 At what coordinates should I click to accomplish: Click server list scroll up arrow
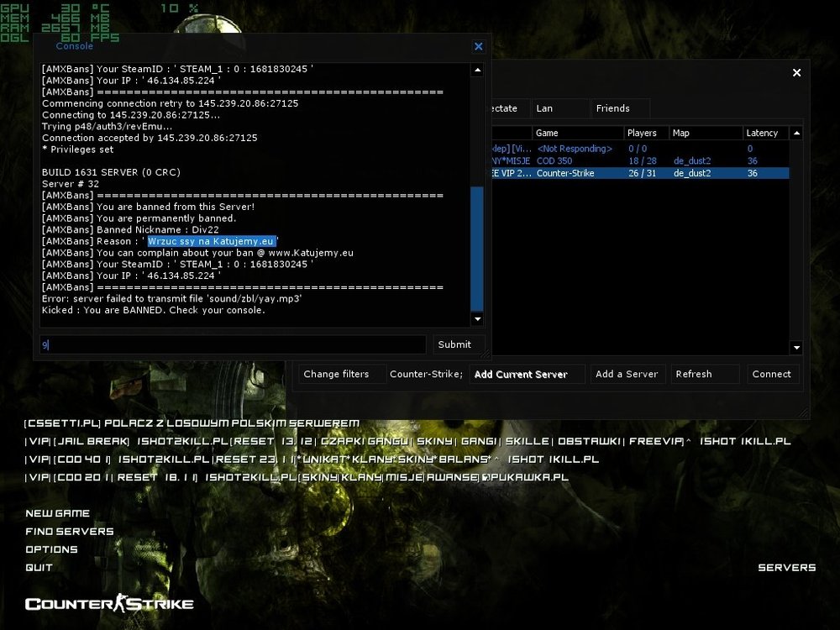point(796,133)
